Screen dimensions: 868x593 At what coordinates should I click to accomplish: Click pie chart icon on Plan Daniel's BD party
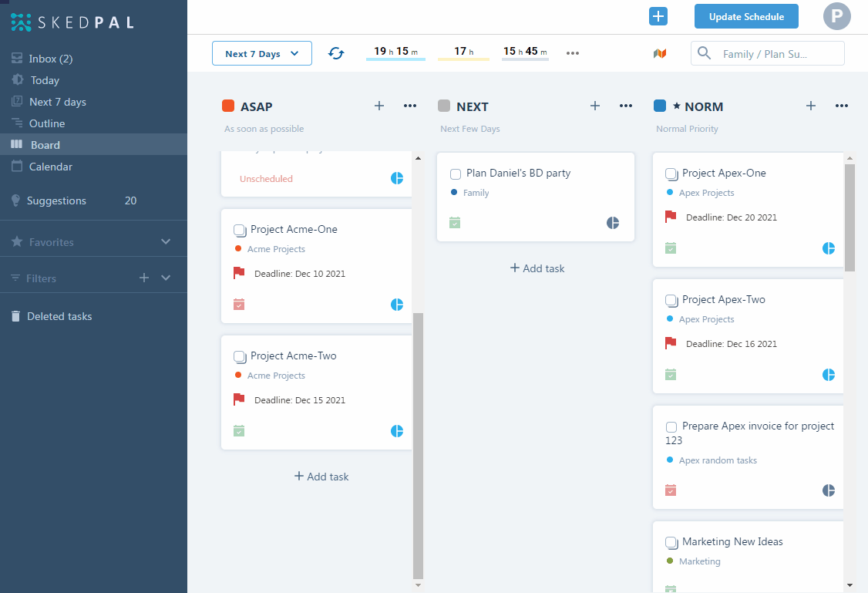(x=613, y=223)
